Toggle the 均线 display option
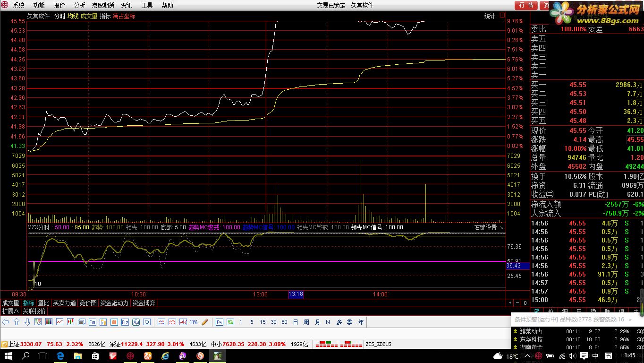 tap(73, 16)
